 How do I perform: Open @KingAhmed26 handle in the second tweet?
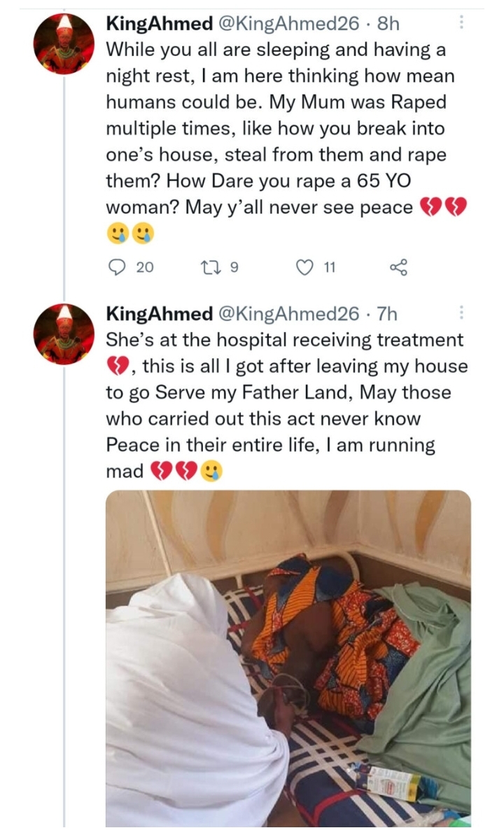pos(288,314)
